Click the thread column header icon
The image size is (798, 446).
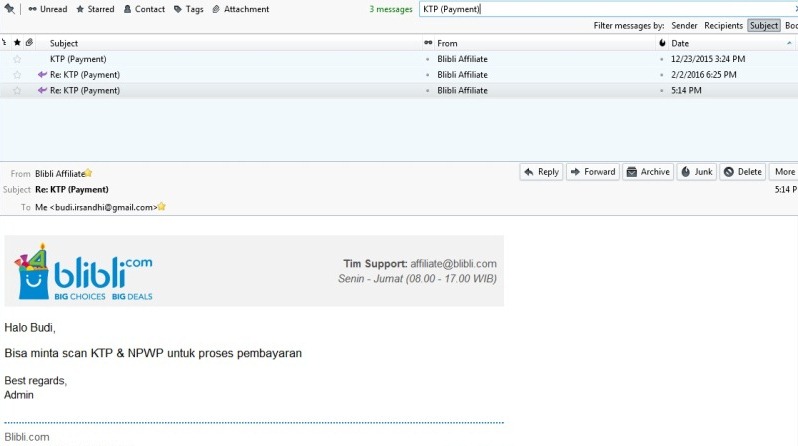pos(5,43)
